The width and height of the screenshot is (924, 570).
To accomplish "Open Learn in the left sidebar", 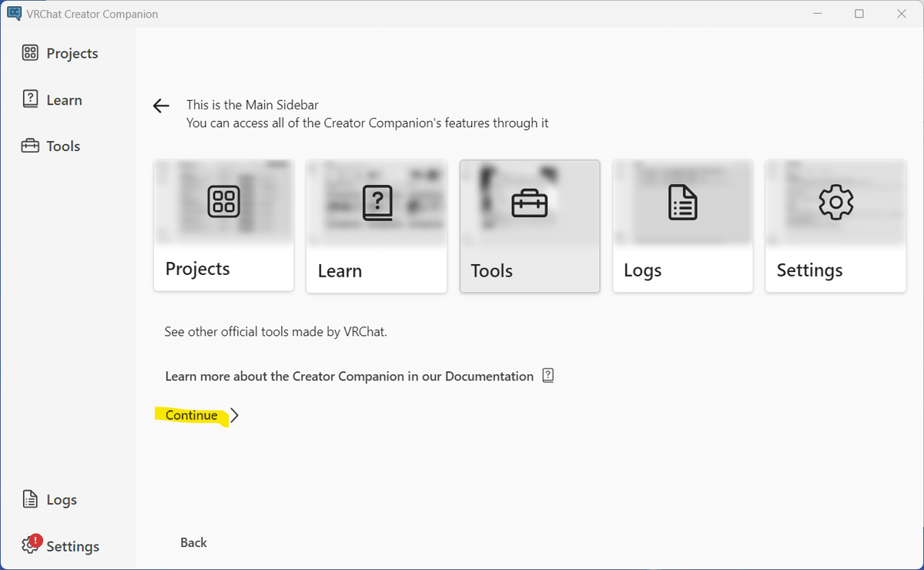I will coord(52,99).
